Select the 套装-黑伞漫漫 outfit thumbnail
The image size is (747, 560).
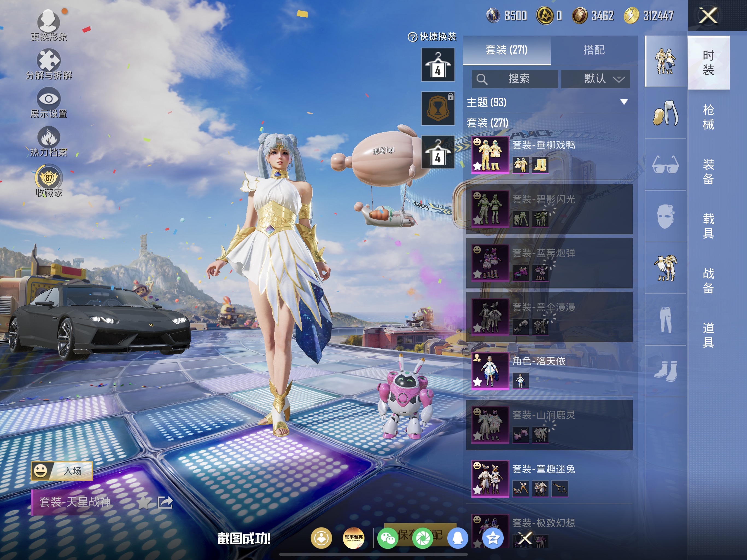click(490, 317)
